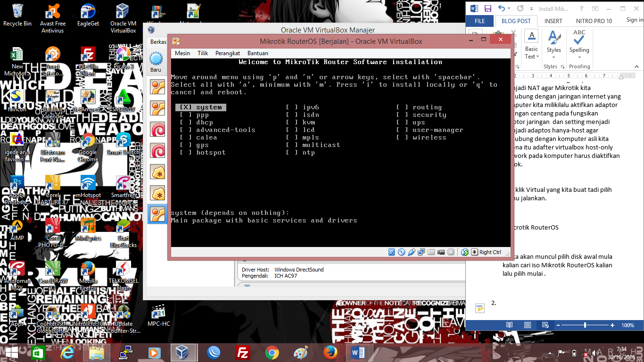Save the Word document with the floppy icon
This screenshot has width=644, height=362.
point(488,8)
